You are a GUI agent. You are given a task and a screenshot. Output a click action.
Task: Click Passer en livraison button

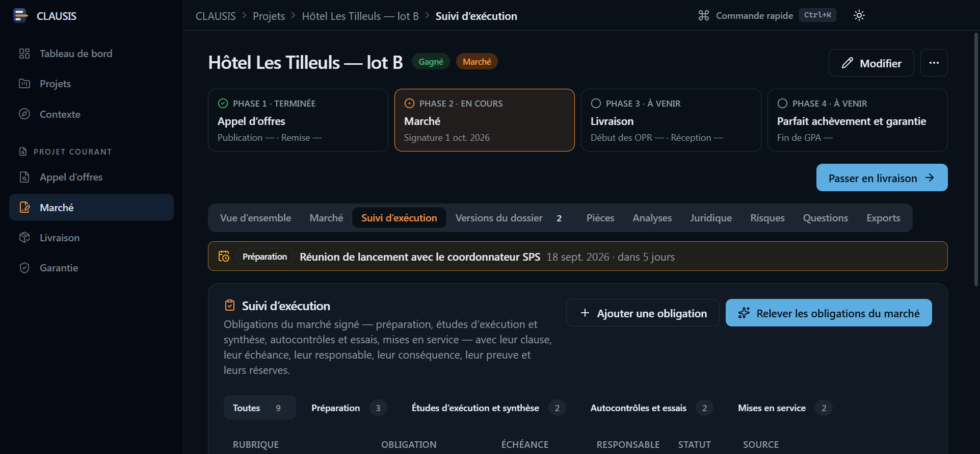(x=882, y=178)
